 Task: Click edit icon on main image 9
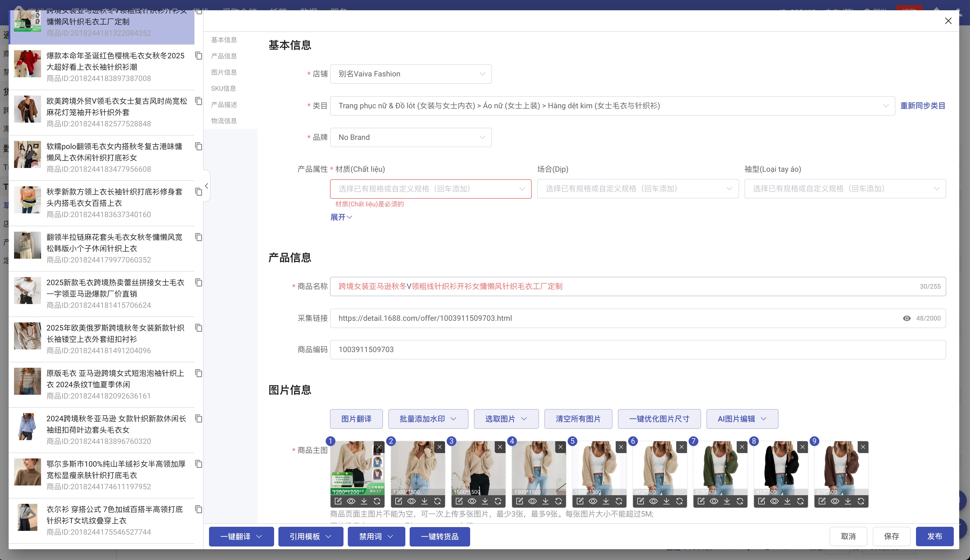coord(822,501)
